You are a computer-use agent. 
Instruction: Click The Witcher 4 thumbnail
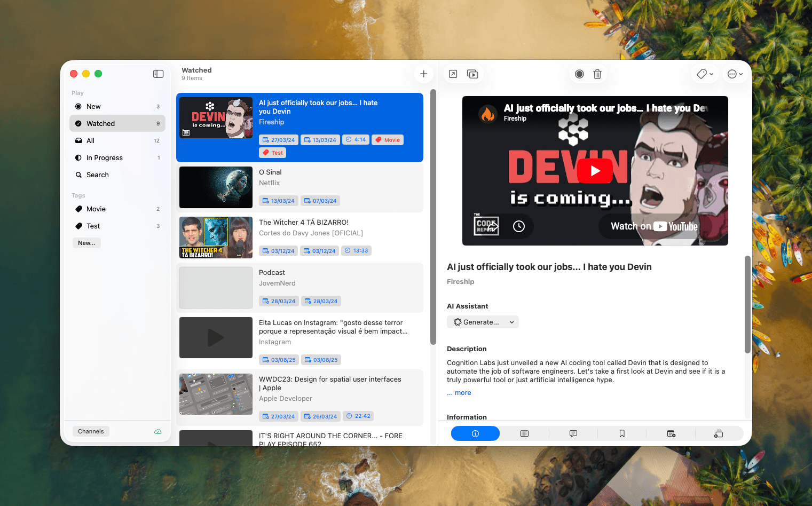pos(216,238)
